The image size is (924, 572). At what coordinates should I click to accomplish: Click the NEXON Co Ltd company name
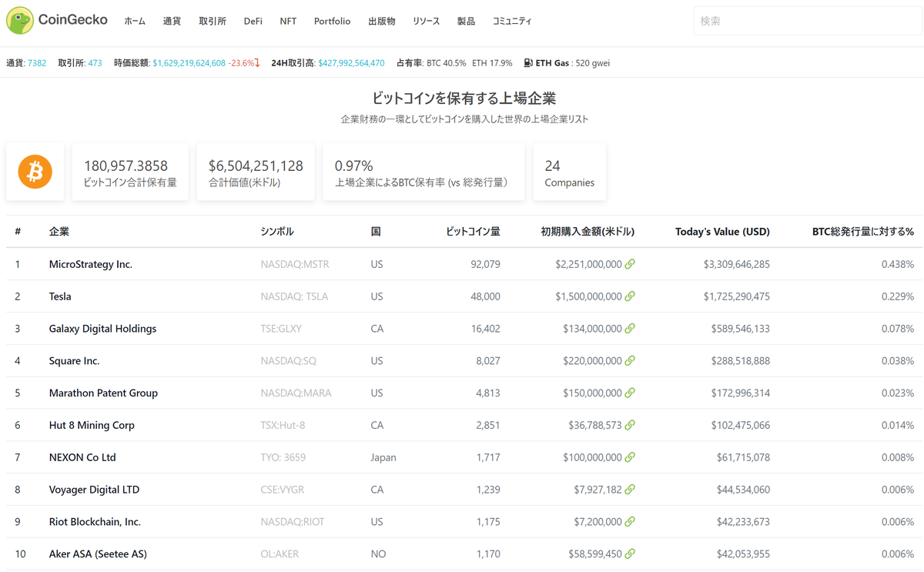tap(82, 457)
